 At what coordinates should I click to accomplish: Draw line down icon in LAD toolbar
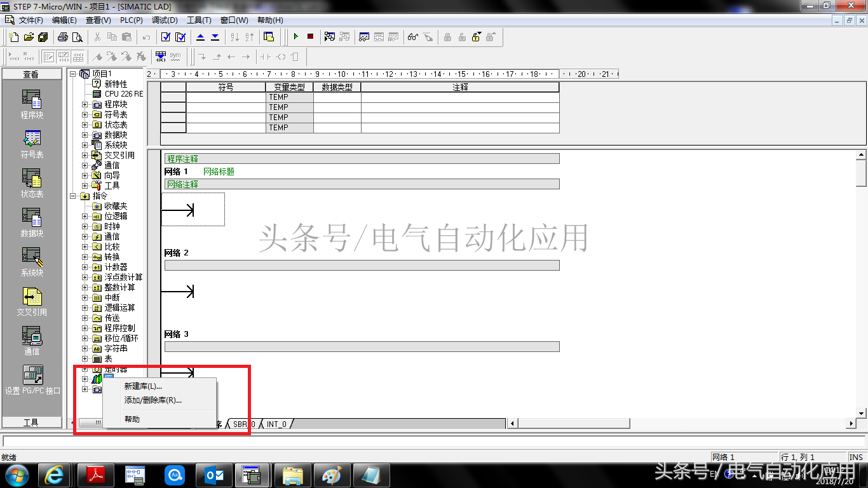click(x=203, y=57)
